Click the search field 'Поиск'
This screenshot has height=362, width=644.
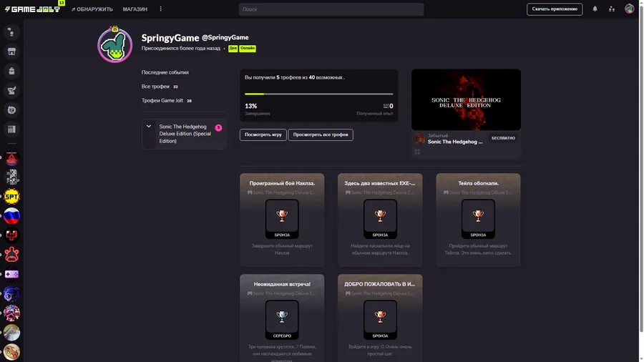click(331, 9)
